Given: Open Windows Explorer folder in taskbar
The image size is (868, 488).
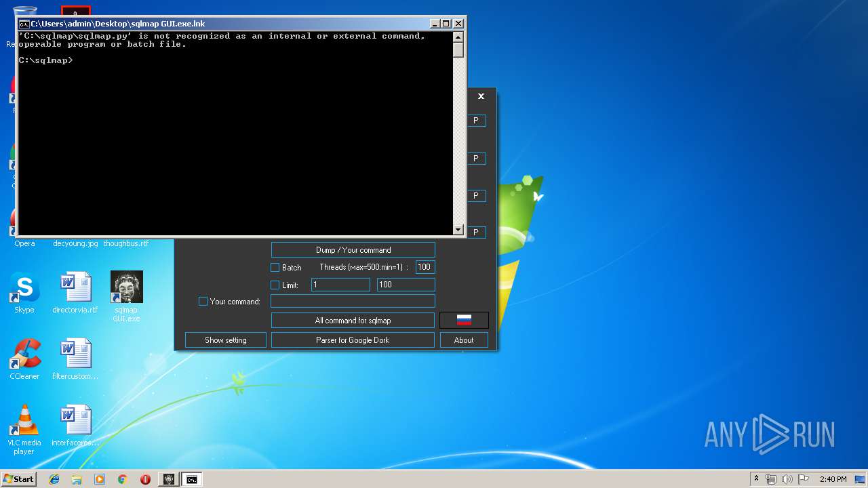Looking at the screenshot, I should click(77, 479).
